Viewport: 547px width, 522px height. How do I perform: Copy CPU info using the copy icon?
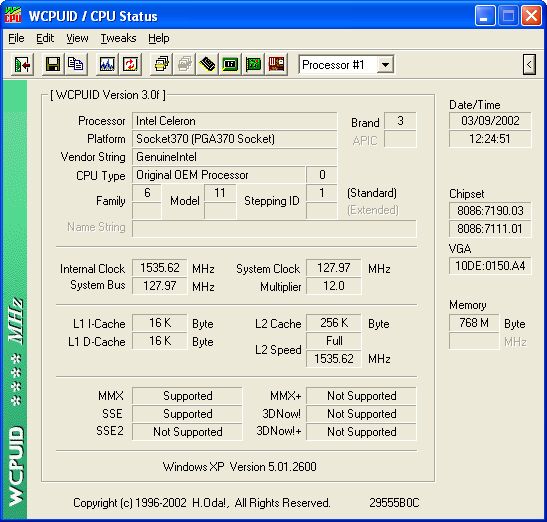click(x=75, y=65)
